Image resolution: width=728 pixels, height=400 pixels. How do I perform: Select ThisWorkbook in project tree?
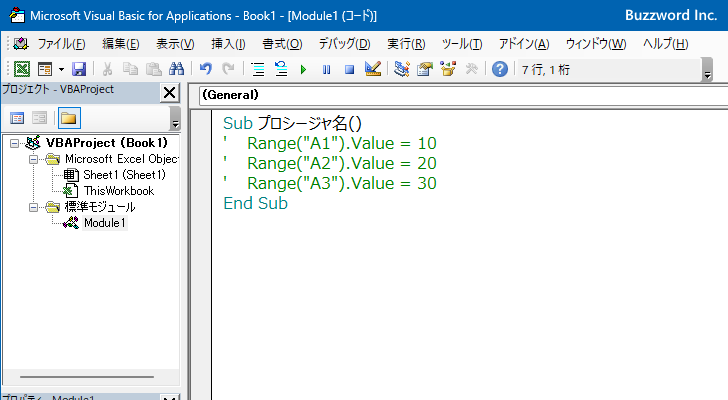point(119,191)
